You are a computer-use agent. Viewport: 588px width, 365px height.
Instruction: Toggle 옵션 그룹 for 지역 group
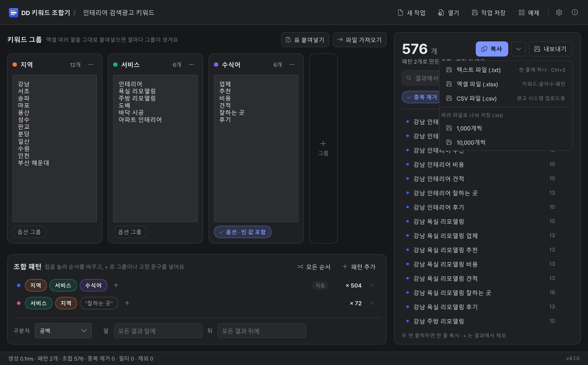click(x=29, y=232)
